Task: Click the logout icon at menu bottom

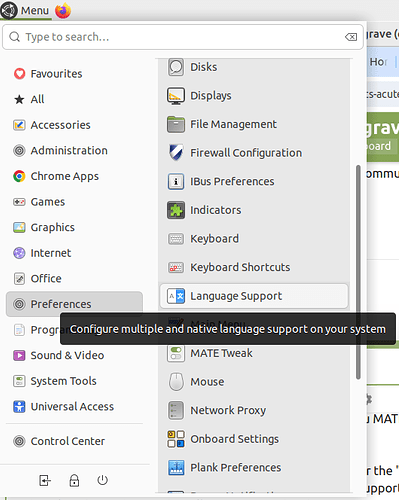Action: click(x=45, y=480)
